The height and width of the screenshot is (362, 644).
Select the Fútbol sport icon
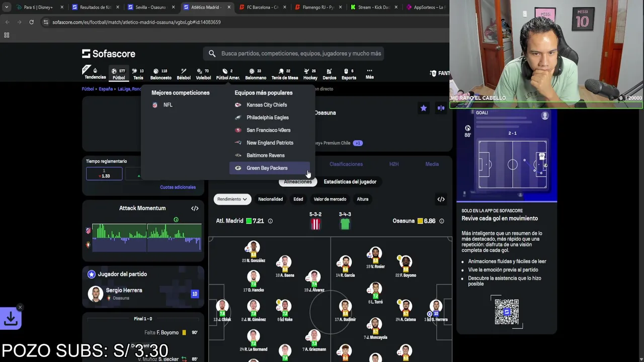pos(119,73)
